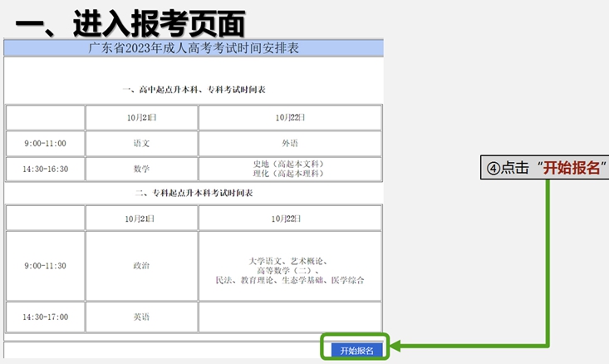Click the 语文 subject cell
The height and width of the screenshot is (364, 609).
pyautogui.click(x=141, y=143)
